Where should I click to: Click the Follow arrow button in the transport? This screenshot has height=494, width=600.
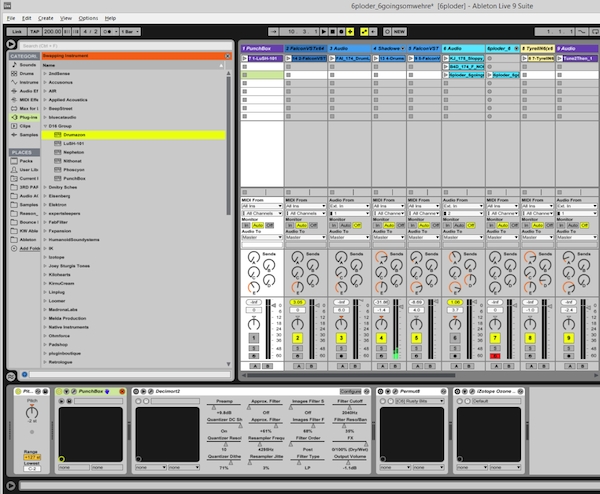273,32
